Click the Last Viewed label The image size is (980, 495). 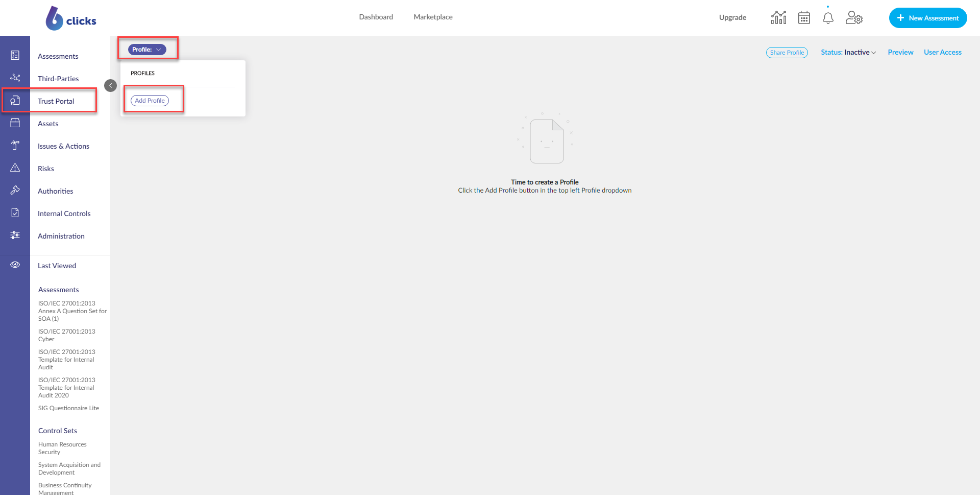pos(57,266)
